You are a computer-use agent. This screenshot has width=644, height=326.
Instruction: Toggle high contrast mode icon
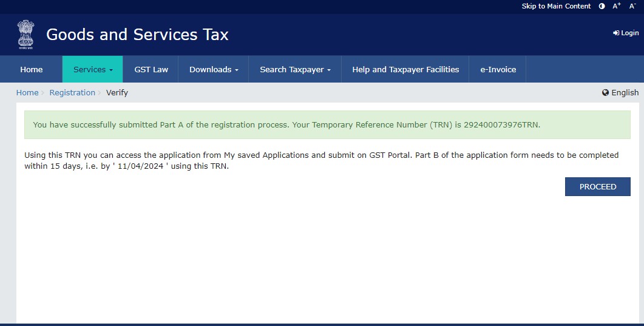click(x=602, y=6)
